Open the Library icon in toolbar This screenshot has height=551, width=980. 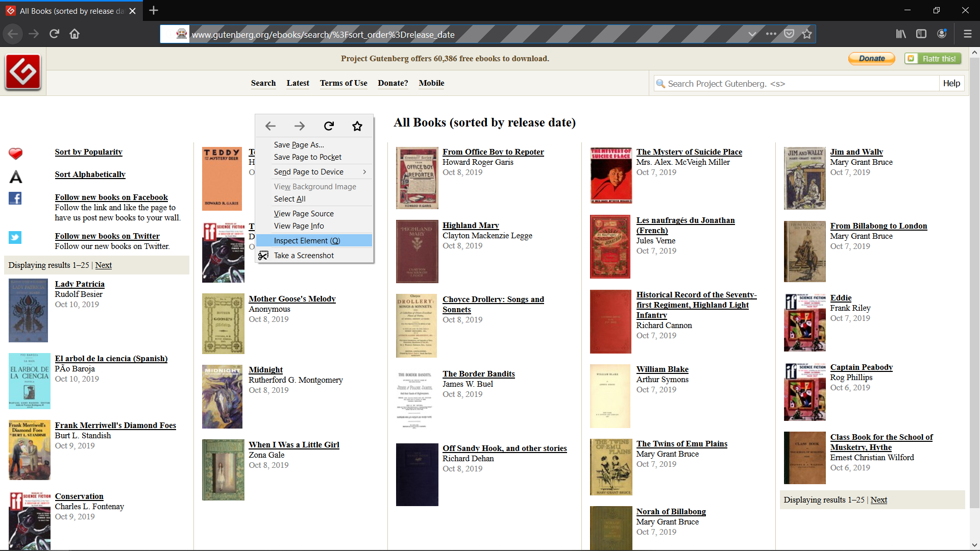pyautogui.click(x=901, y=34)
